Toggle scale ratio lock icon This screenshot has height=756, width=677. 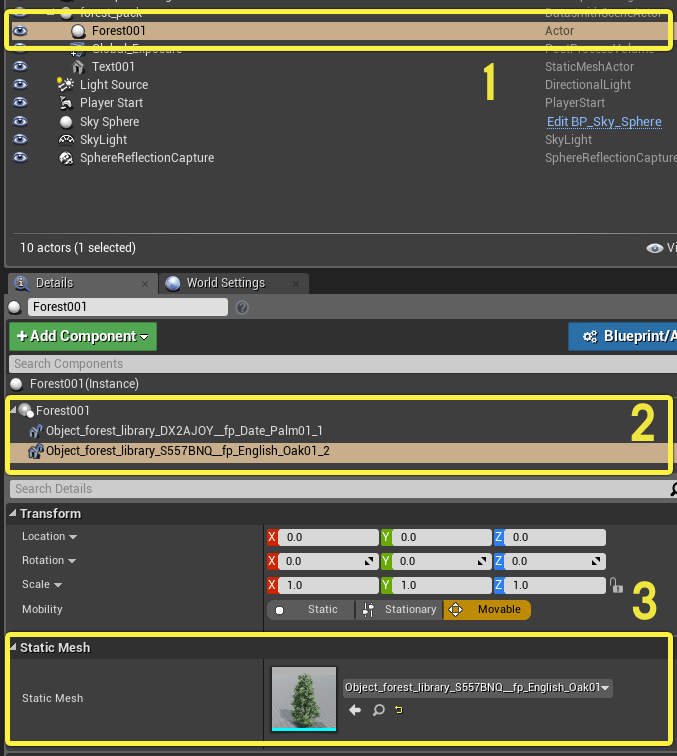click(x=616, y=585)
